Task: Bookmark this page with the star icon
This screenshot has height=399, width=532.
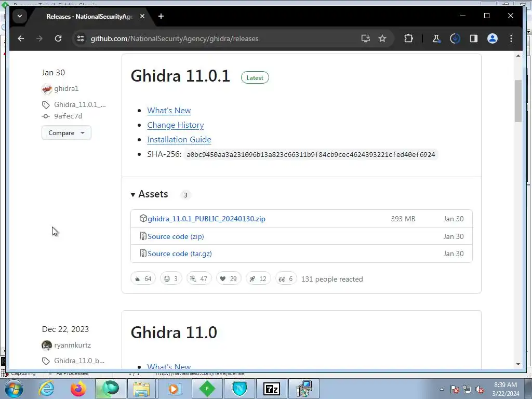Action: (382, 38)
